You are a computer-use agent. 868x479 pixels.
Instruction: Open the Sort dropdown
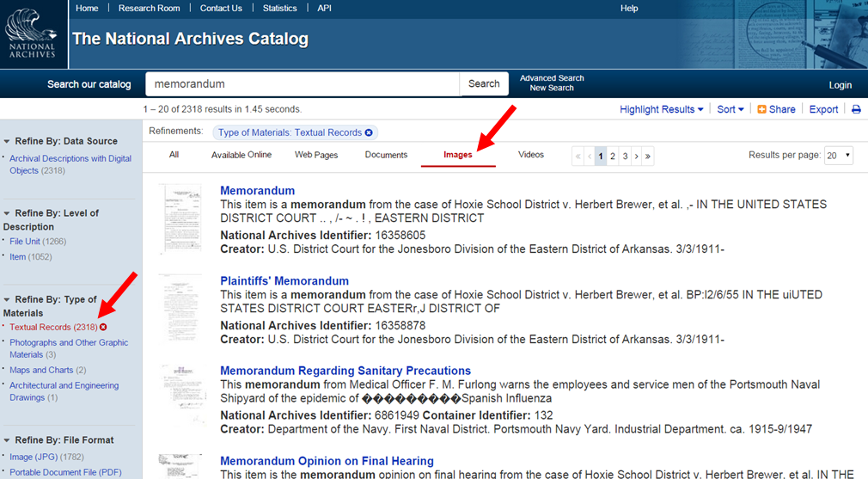[730, 109]
